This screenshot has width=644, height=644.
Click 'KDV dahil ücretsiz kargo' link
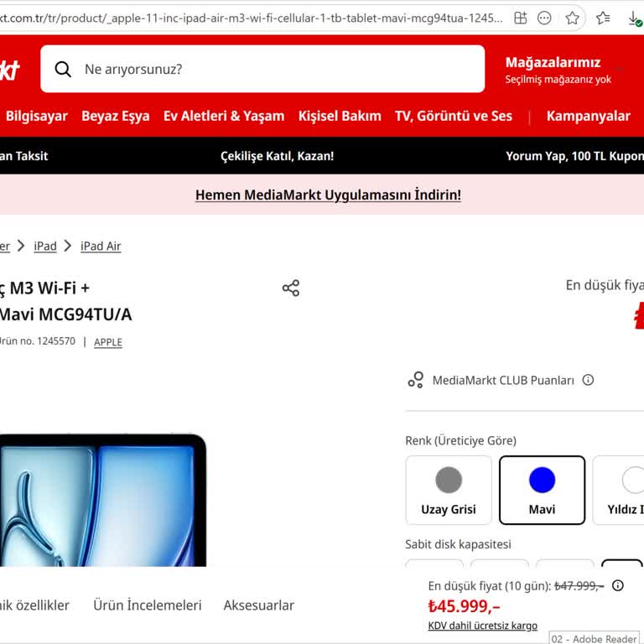(x=483, y=626)
